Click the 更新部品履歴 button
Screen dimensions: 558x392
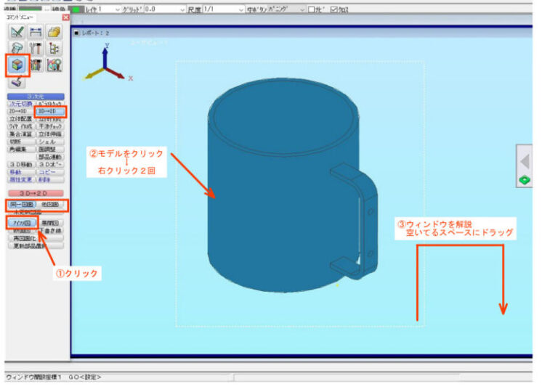pyautogui.click(x=36, y=245)
